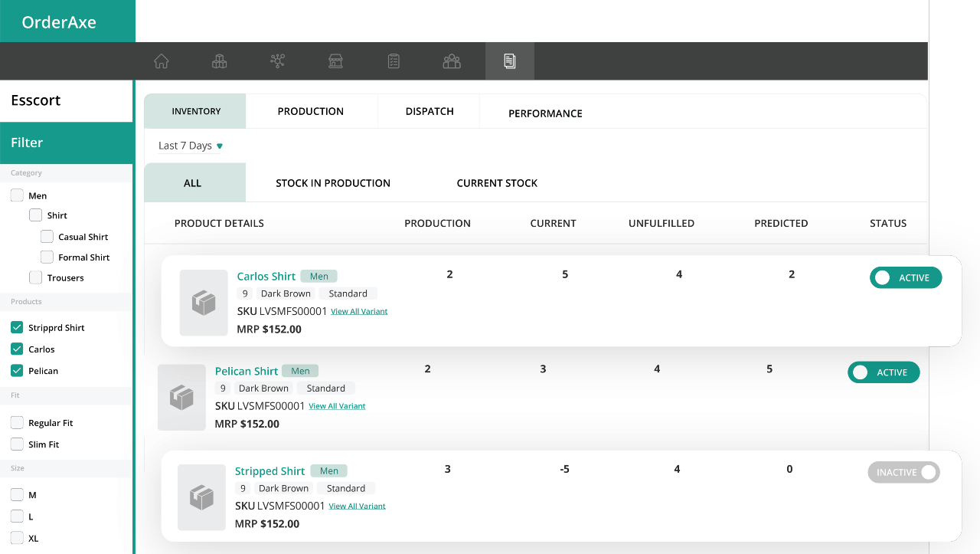Check the Men category checkbox

17,195
